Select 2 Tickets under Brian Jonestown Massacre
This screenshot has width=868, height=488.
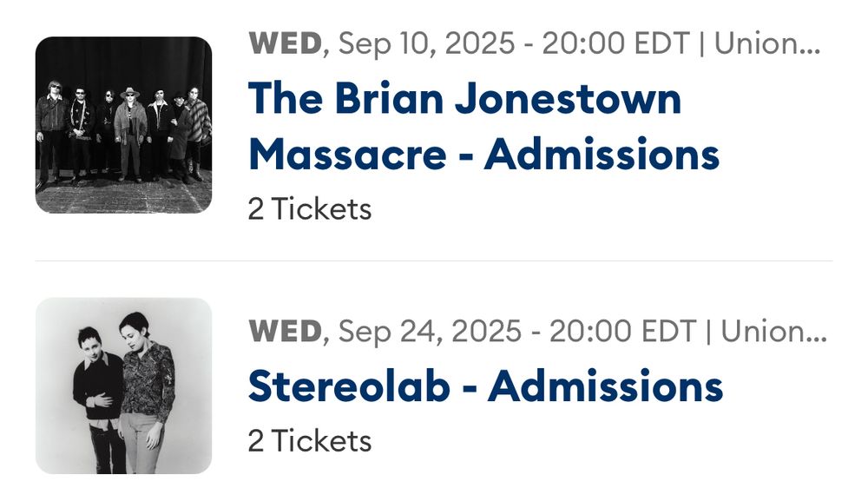click(310, 209)
